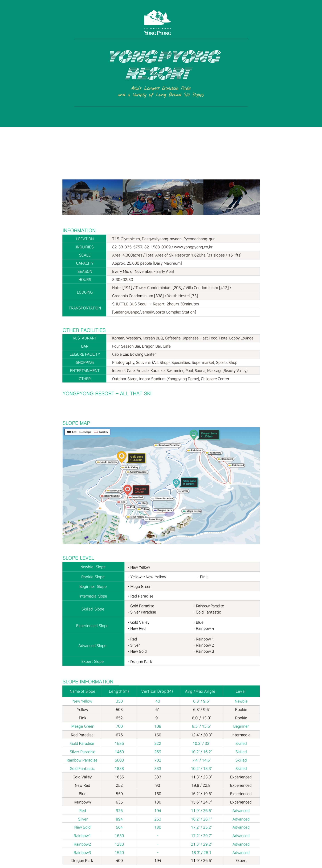The image size is (322, 868).
Task: Click the Dragon park label on slope map
Action: point(163,510)
